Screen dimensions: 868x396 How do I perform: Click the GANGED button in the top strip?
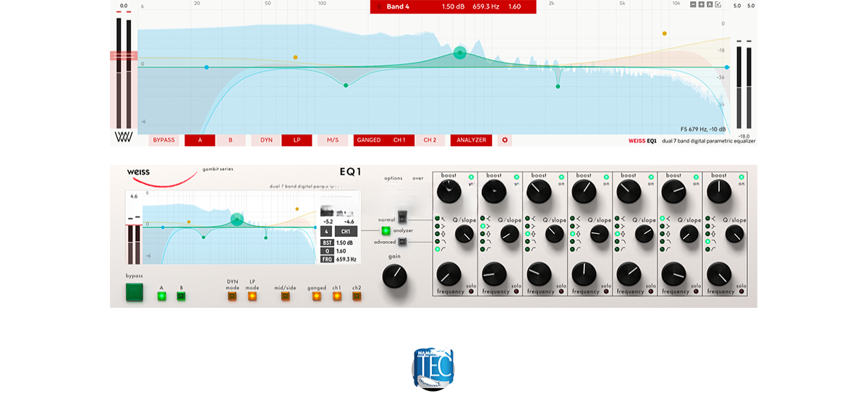[x=369, y=140]
